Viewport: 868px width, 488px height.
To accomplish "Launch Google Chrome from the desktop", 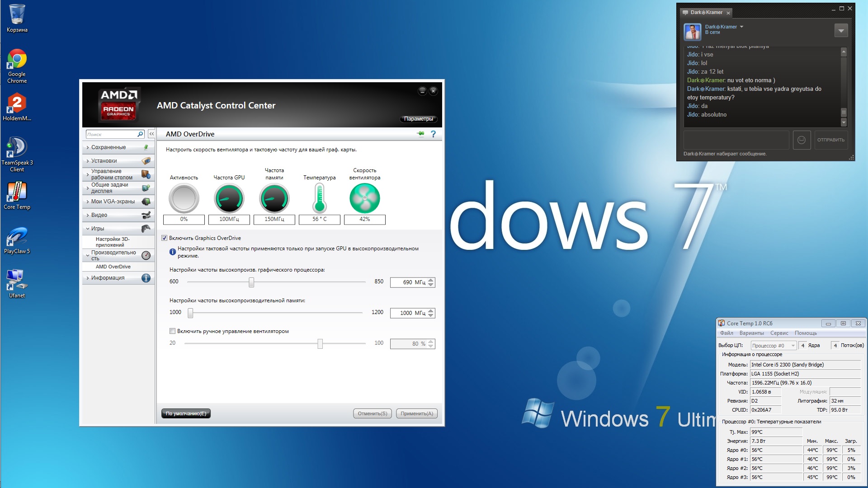I will (17, 66).
